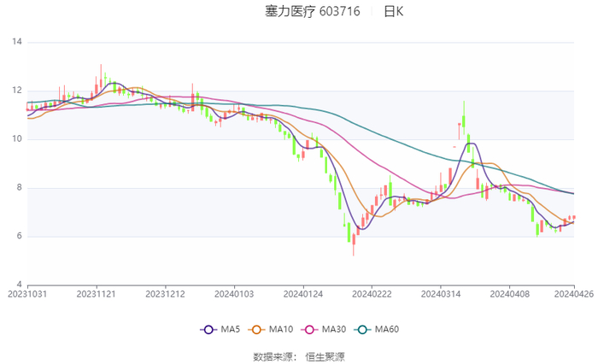Click the 14 price axis label

(17, 42)
